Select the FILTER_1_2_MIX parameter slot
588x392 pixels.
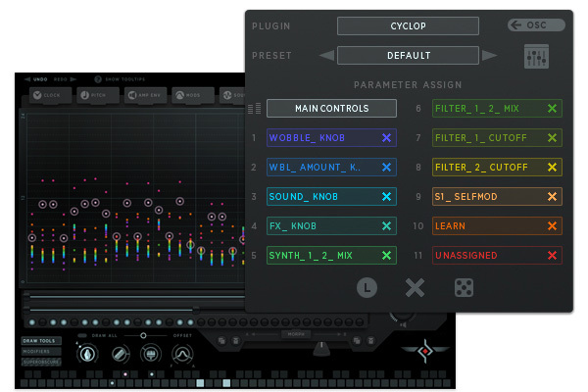(x=497, y=109)
